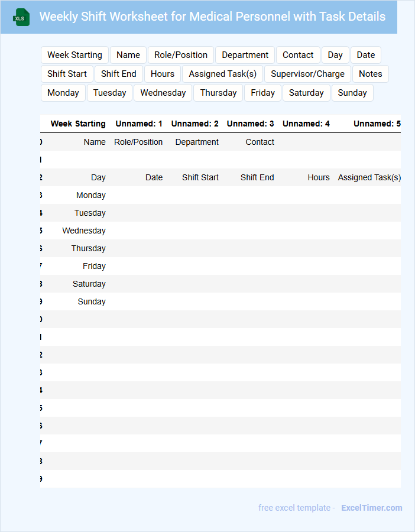This screenshot has height=532, width=415.
Task: Select the Shift End table cell
Action: pos(257,177)
